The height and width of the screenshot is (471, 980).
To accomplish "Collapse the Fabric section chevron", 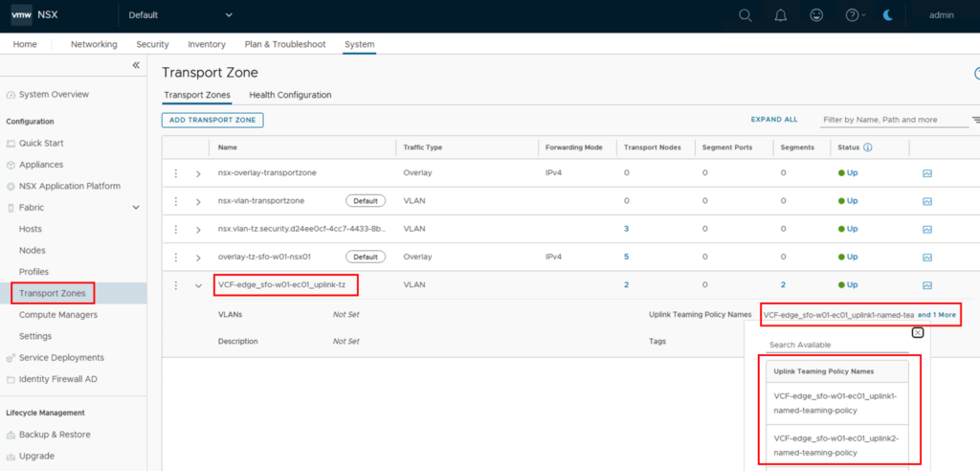I will [x=136, y=208].
